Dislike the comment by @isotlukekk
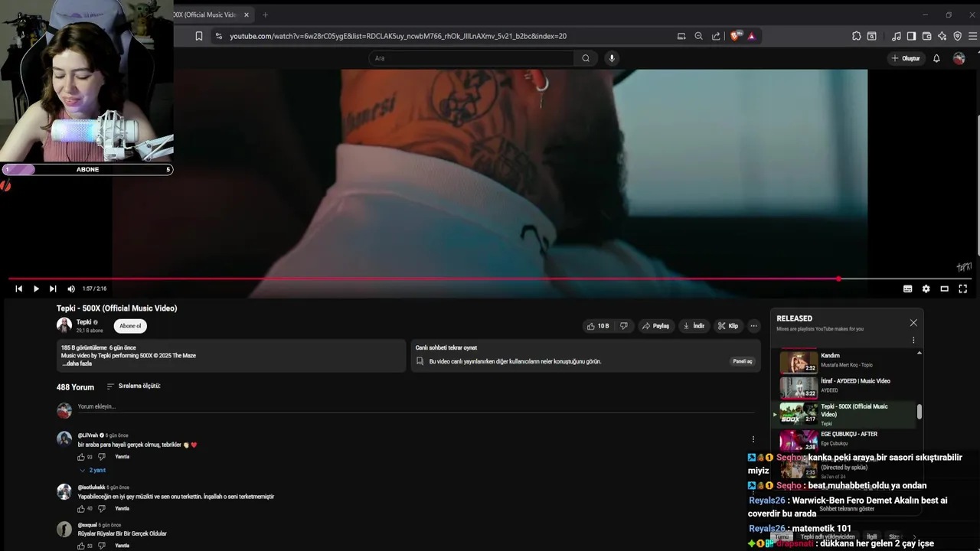The height and width of the screenshot is (551, 980). [x=101, y=508]
